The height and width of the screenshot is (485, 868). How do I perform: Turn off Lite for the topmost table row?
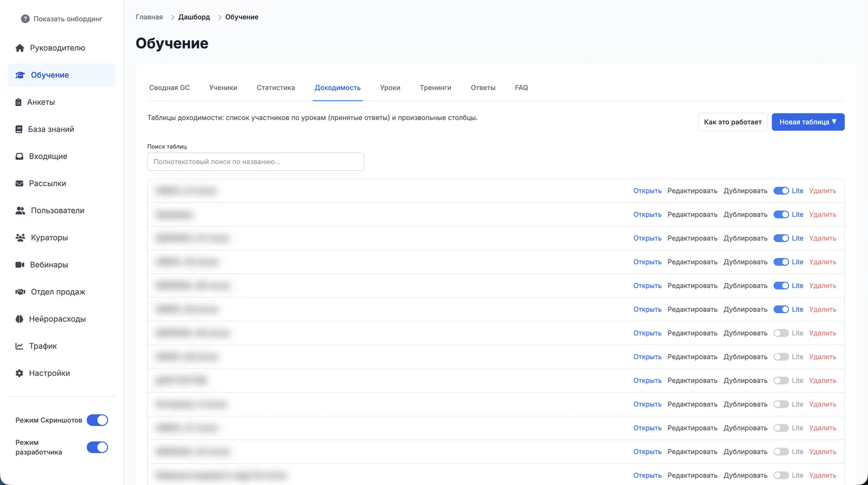(x=781, y=191)
